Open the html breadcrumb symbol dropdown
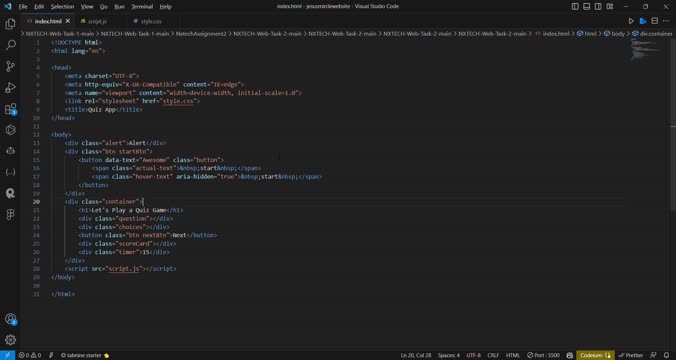The height and width of the screenshot is (360, 676). coord(587,34)
